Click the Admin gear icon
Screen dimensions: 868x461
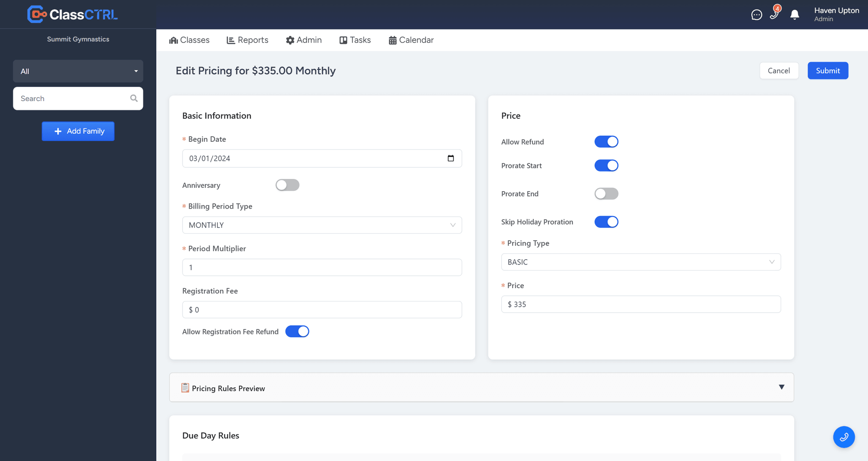coord(290,40)
